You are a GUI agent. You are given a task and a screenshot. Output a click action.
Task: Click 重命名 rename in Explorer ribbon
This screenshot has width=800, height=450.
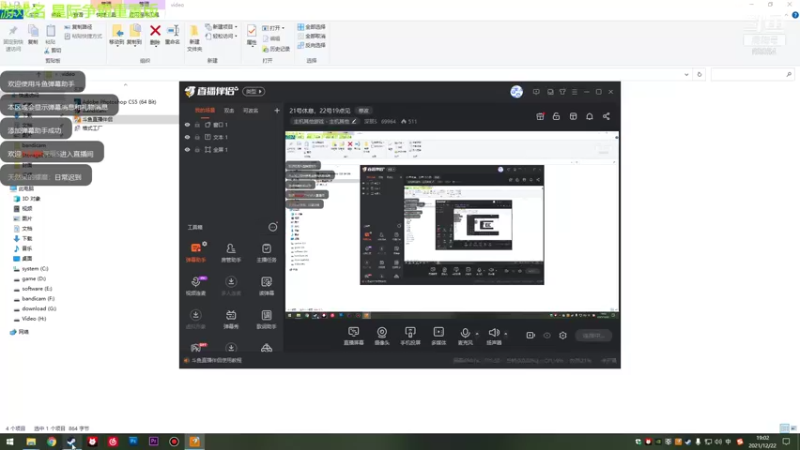click(x=172, y=35)
